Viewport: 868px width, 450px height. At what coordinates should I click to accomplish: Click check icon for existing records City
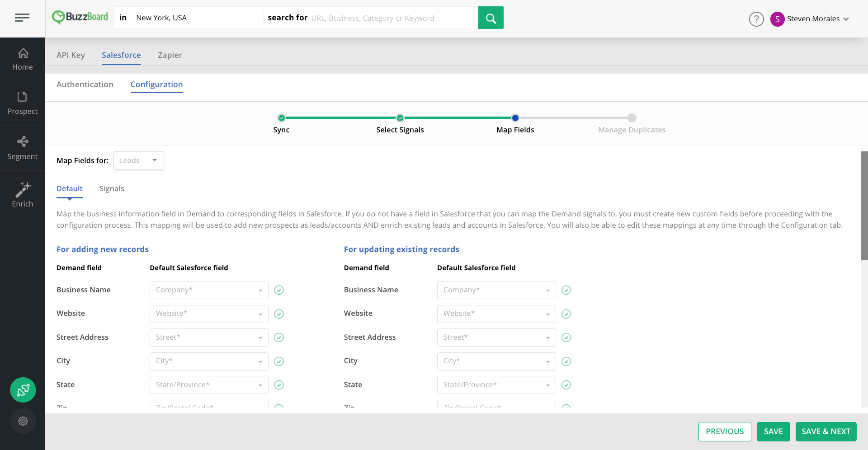point(566,361)
